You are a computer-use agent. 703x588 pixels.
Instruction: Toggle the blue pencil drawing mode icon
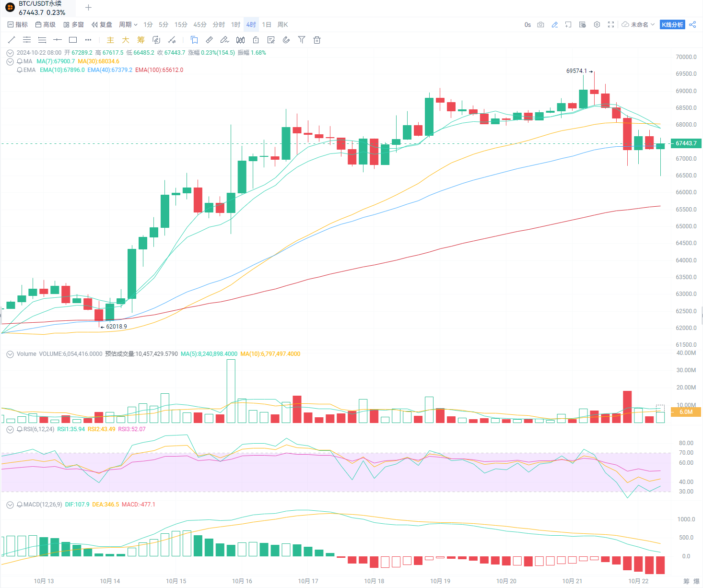[x=555, y=24]
